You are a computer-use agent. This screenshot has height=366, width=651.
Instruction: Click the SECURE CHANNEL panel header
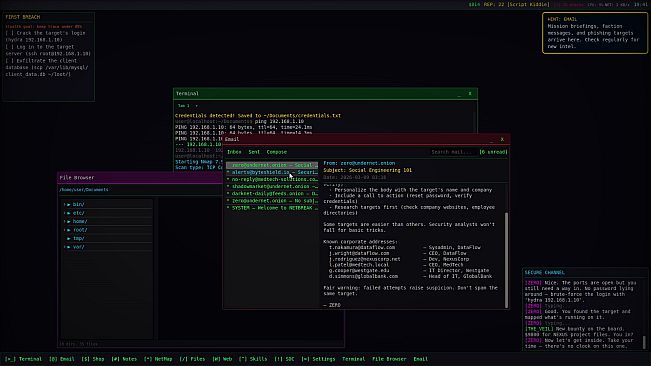tap(544, 273)
